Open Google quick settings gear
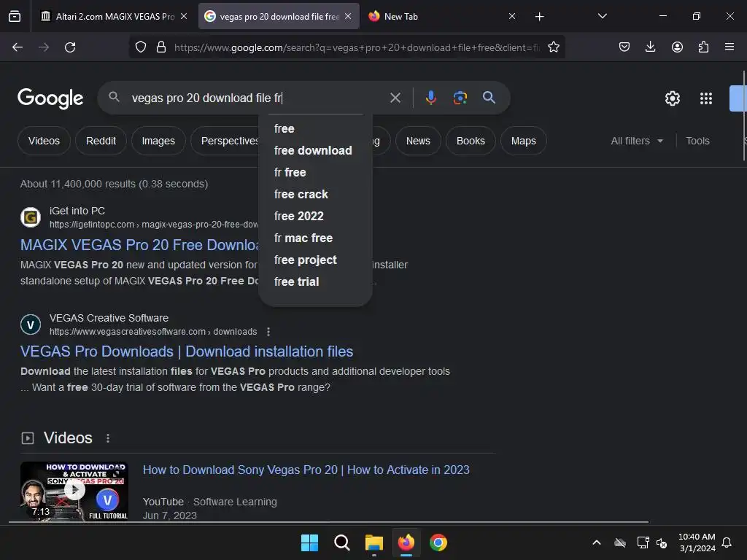 tap(672, 98)
